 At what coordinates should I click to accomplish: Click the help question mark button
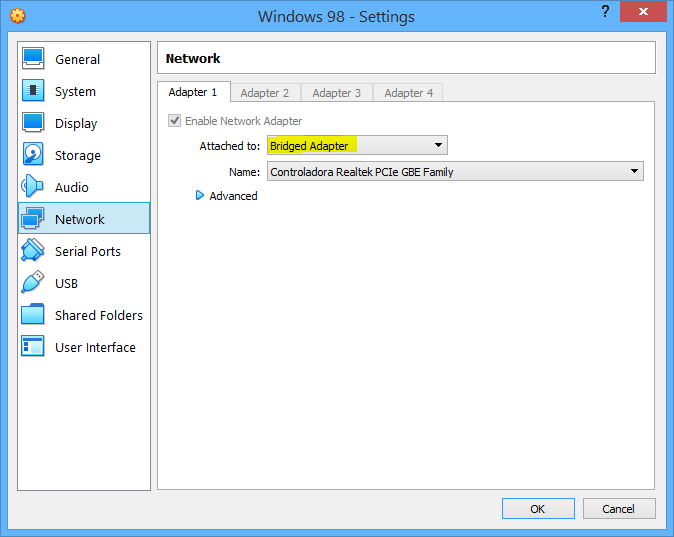point(605,11)
